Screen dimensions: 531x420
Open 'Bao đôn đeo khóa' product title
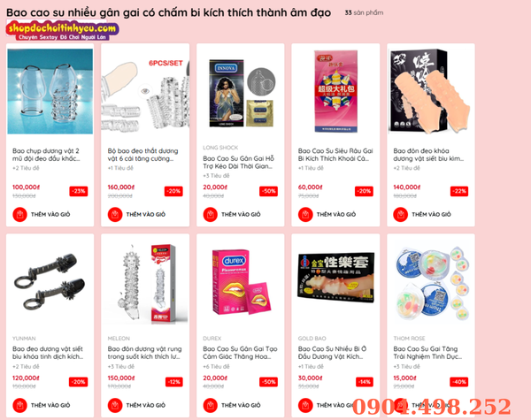pyautogui.click(x=428, y=155)
